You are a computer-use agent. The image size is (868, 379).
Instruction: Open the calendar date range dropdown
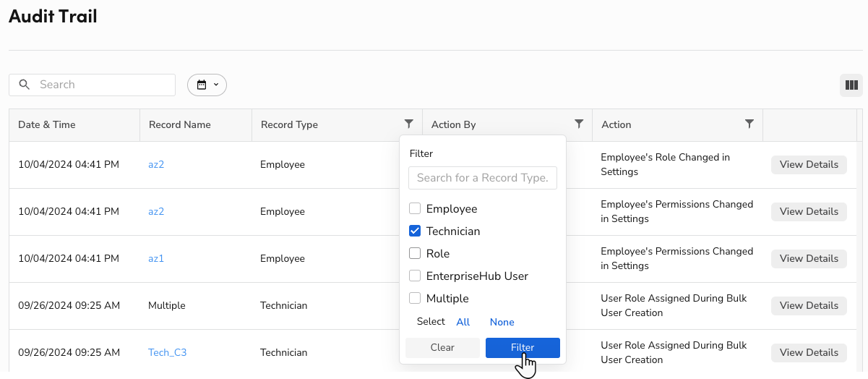207,85
